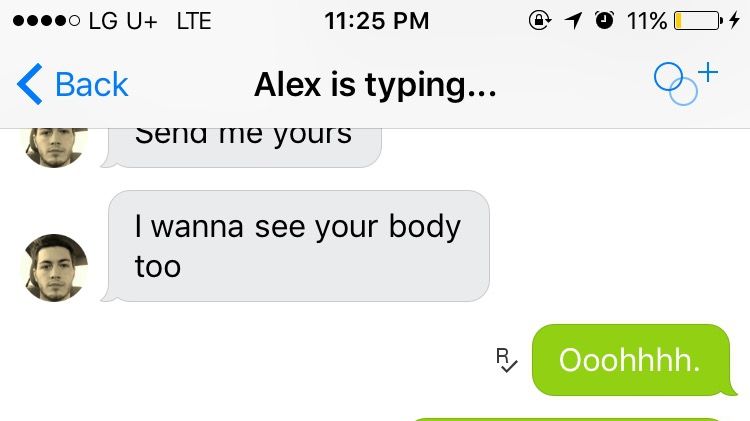
Task: Tap the 'I wanna see your body too' bubble
Action: click(x=296, y=246)
